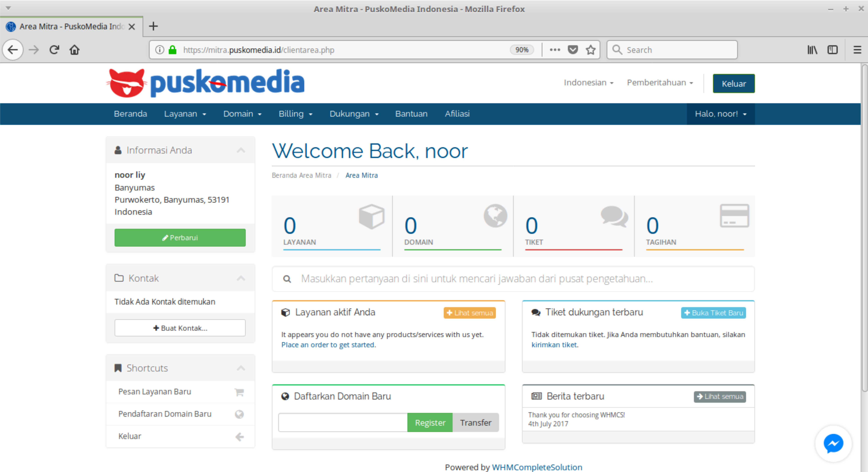868x472 pixels.
Task: Click the green Perbarui button
Action: 180,238
